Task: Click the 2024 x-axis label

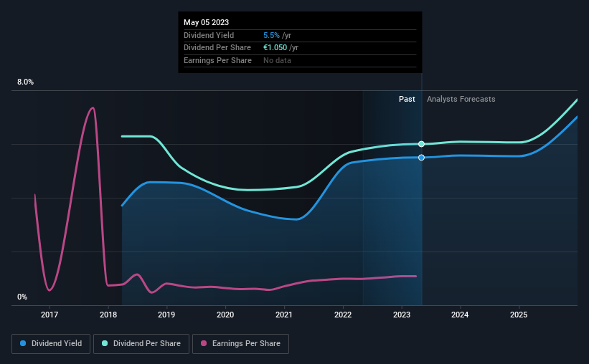Action: point(460,315)
